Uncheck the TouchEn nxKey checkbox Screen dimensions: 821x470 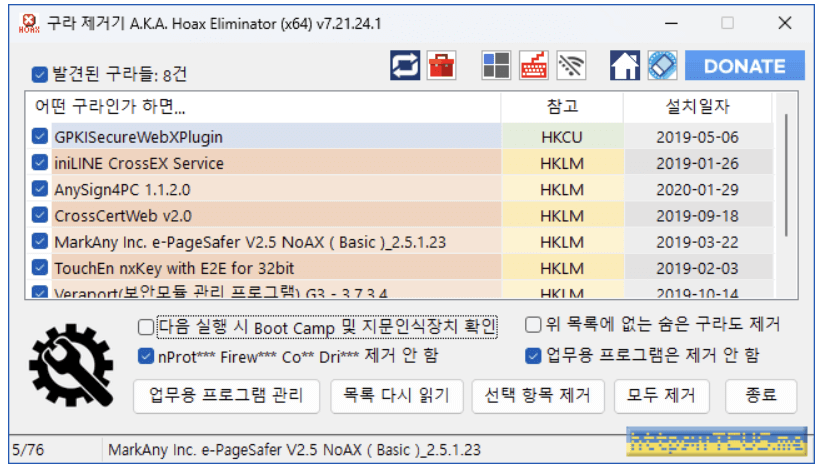tap(39, 267)
